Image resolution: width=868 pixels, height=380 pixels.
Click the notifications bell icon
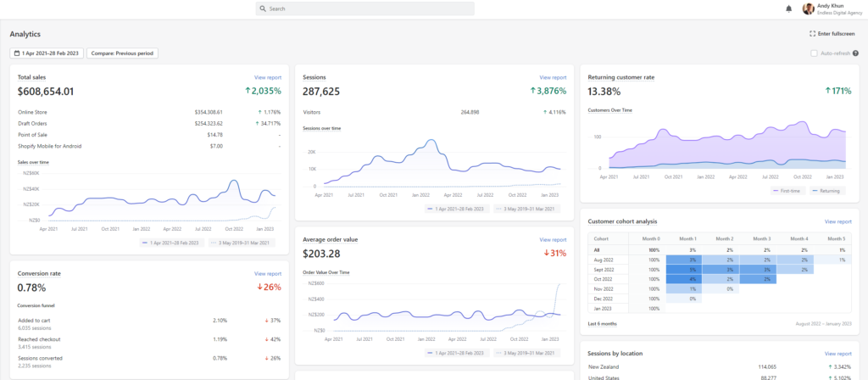788,8
